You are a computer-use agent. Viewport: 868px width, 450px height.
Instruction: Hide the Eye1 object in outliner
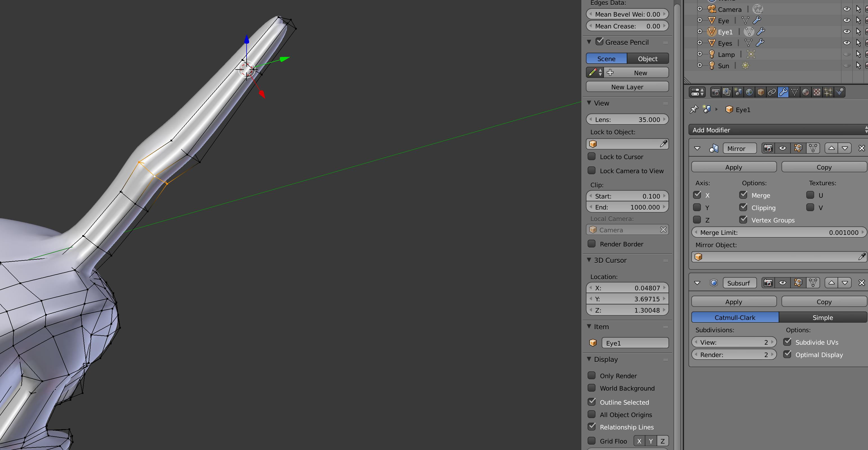pos(846,32)
